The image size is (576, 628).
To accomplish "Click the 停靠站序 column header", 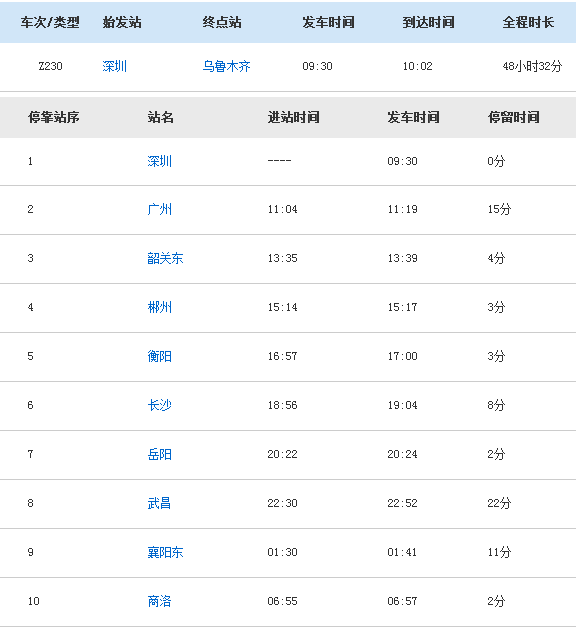I will [54, 117].
